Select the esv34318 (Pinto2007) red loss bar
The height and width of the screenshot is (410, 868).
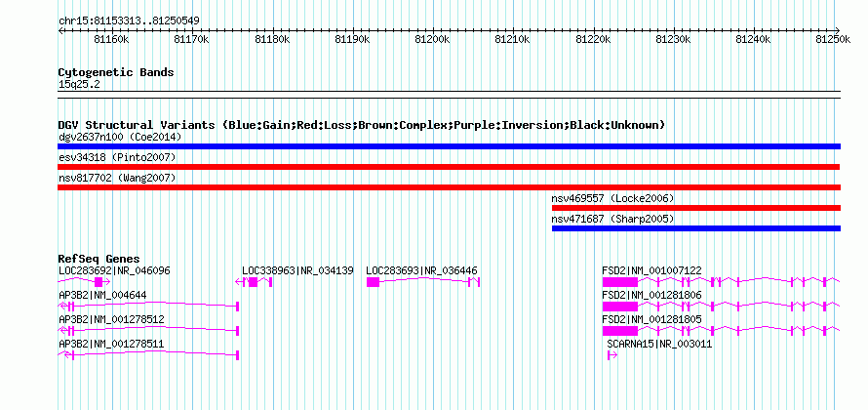tap(449, 167)
